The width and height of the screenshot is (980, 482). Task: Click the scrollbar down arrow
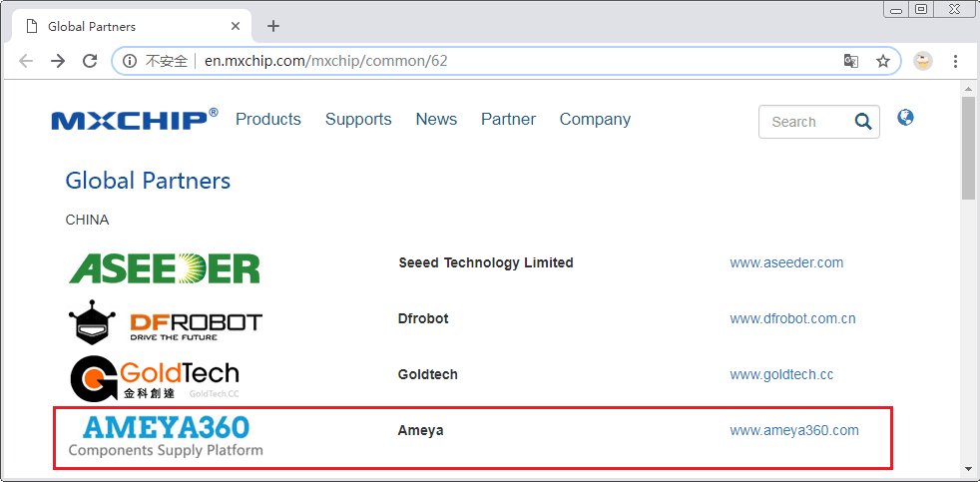(x=968, y=468)
